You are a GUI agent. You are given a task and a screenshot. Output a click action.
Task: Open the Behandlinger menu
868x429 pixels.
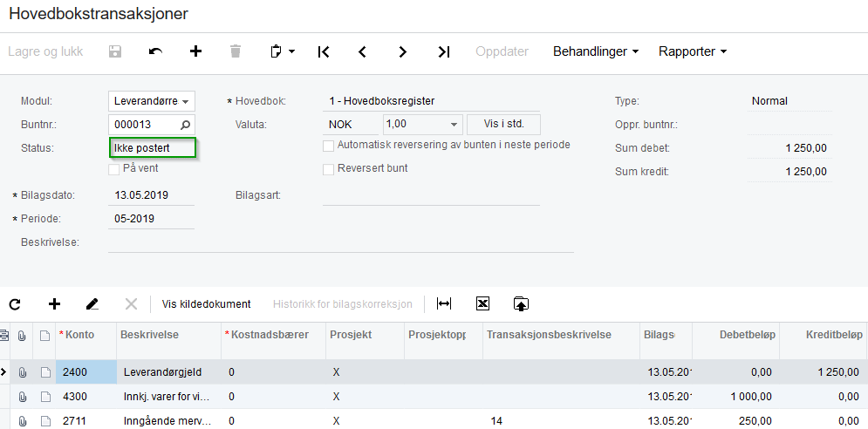(x=596, y=51)
